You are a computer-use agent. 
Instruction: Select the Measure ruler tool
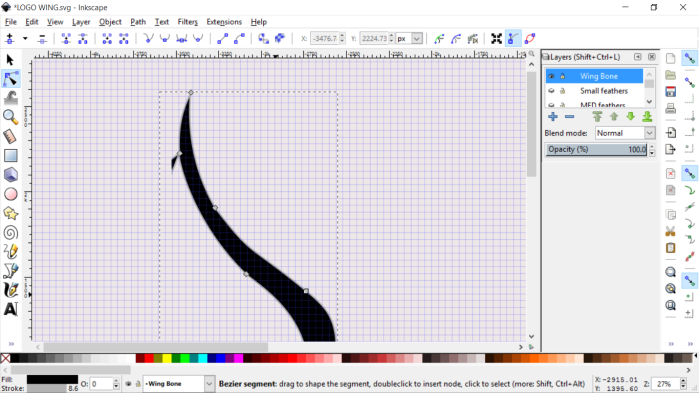[x=11, y=136]
